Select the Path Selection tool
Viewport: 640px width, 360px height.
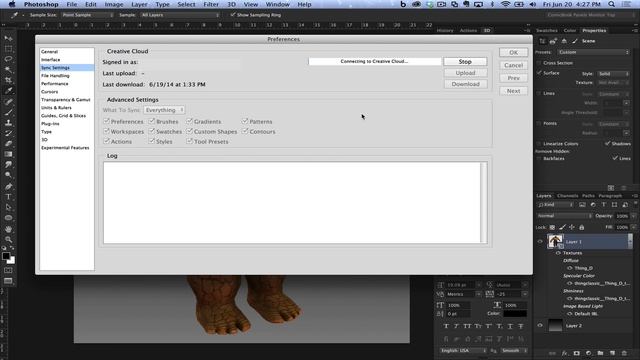[x=8, y=207]
